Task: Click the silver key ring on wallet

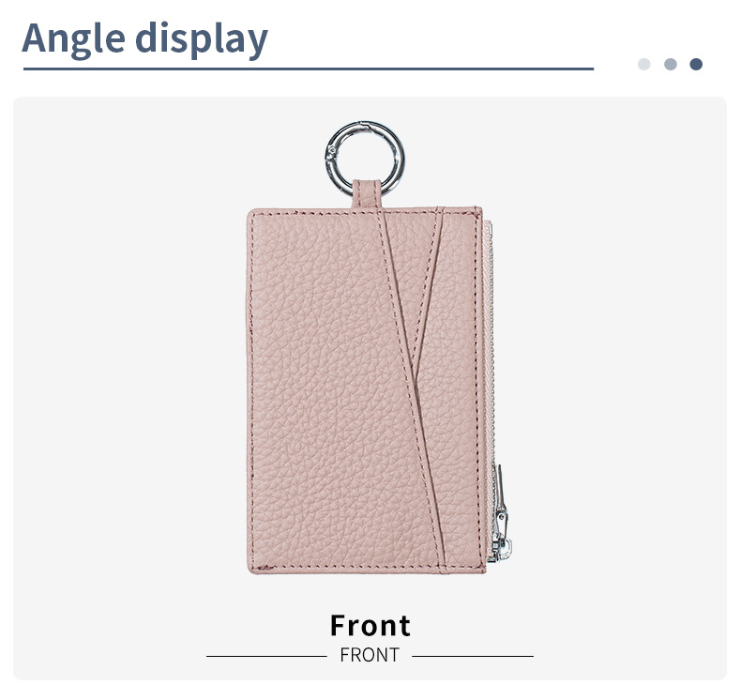Action: [364, 158]
